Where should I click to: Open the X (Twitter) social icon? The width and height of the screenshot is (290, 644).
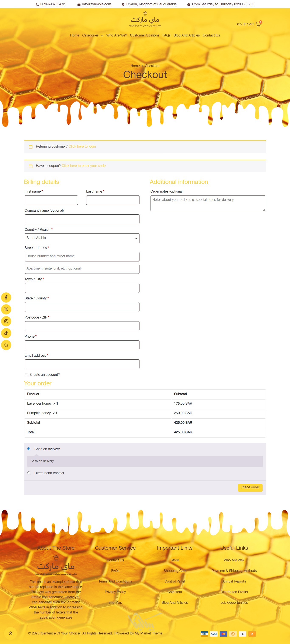tap(6, 309)
